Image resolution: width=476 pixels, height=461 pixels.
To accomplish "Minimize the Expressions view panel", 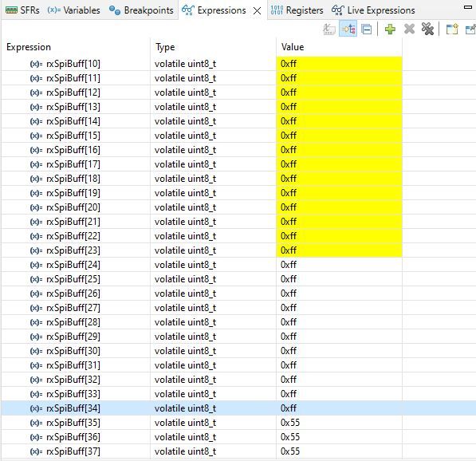I will click(x=468, y=7).
